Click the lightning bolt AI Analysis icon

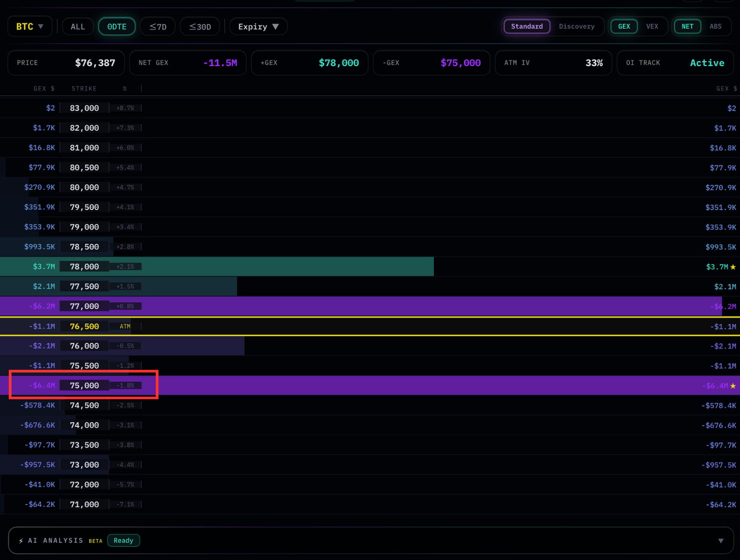[x=21, y=541]
